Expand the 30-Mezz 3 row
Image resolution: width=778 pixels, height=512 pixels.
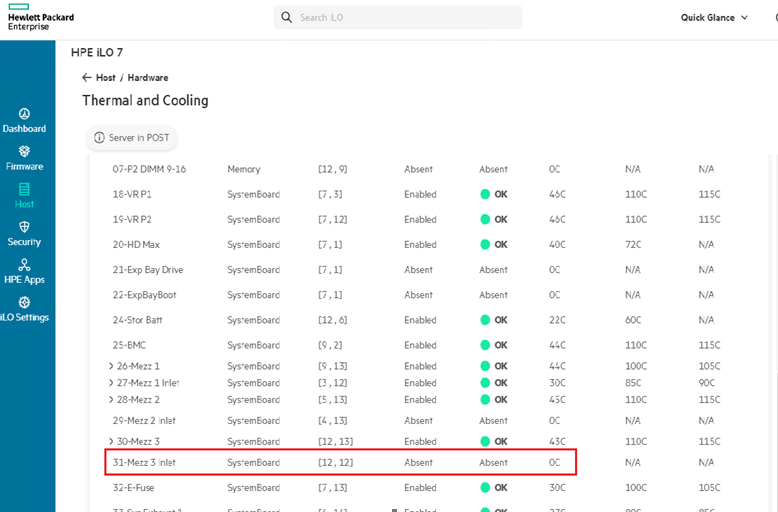(111, 442)
